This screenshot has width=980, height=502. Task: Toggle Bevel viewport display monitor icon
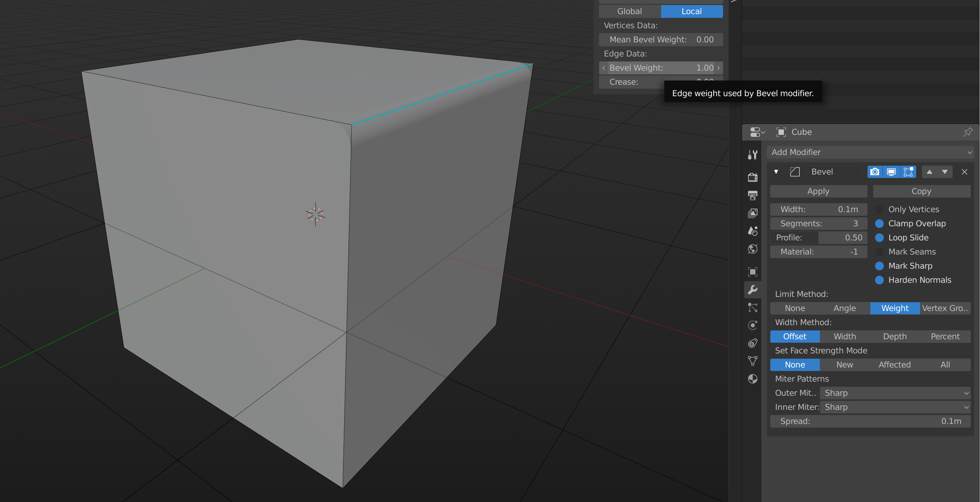(891, 172)
